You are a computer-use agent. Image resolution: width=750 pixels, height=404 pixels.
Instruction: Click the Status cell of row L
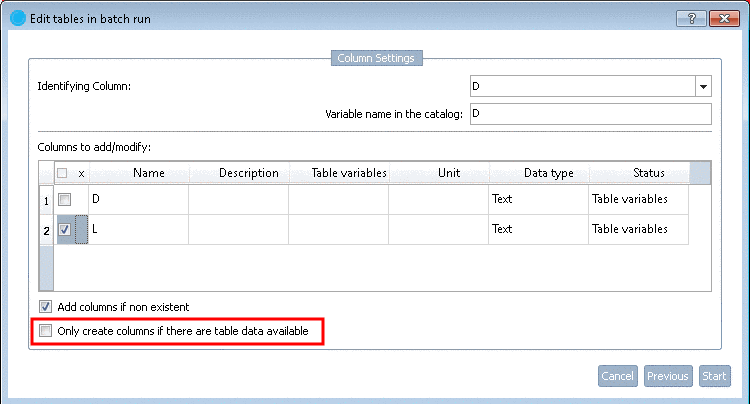tap(638, 229)
